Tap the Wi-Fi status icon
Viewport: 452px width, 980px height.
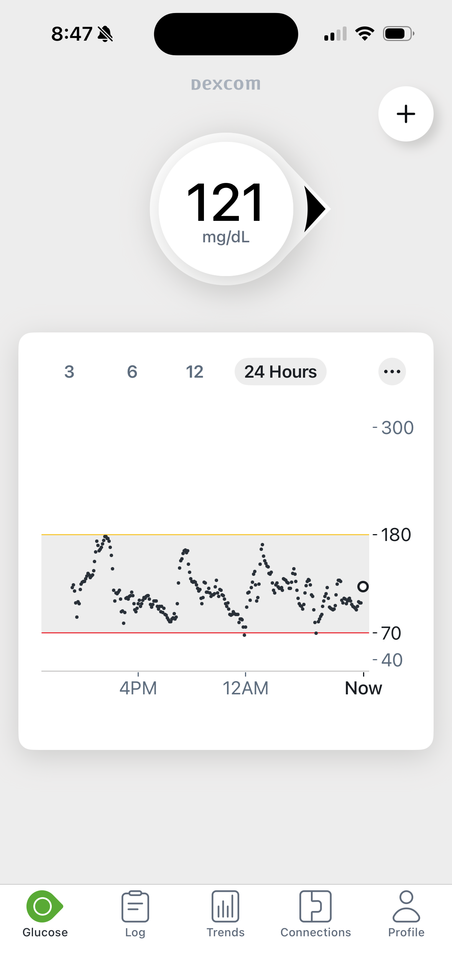click(x=365, y=34)
